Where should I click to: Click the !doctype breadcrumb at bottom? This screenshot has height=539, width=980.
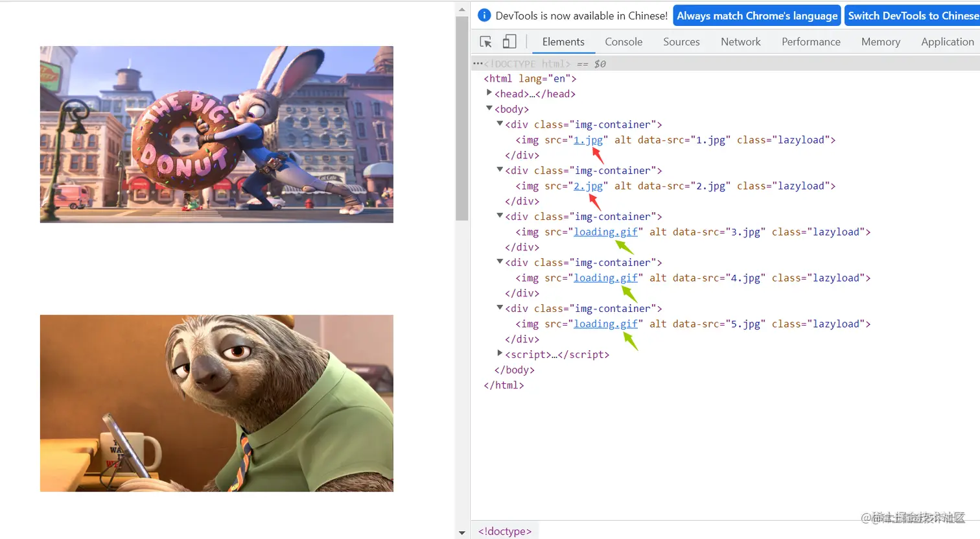tap(505, 531)
